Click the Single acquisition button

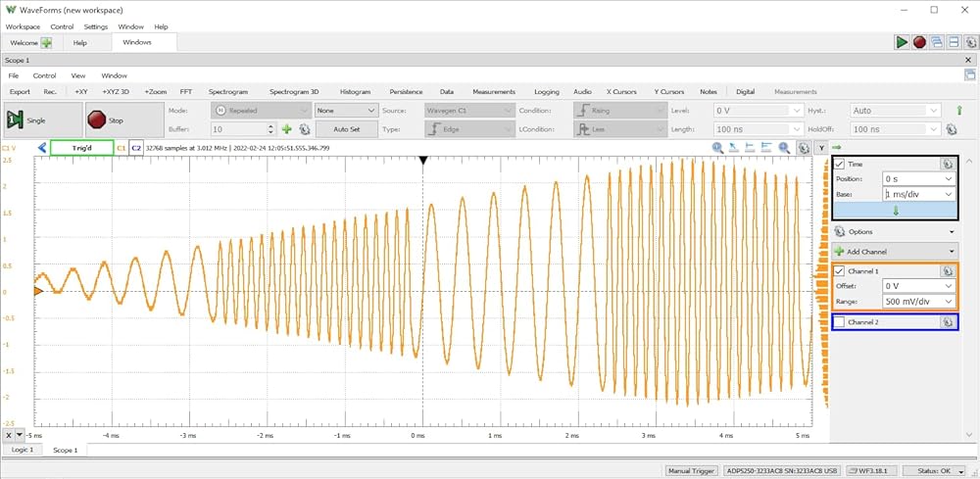tap(27, 120)
